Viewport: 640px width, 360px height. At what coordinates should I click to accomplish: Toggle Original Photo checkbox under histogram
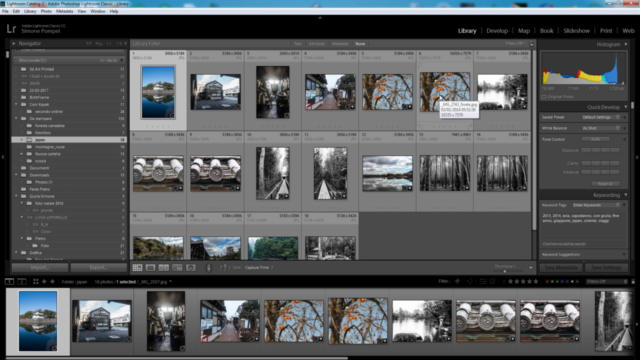pyautogui.click(x=544, y=97)
